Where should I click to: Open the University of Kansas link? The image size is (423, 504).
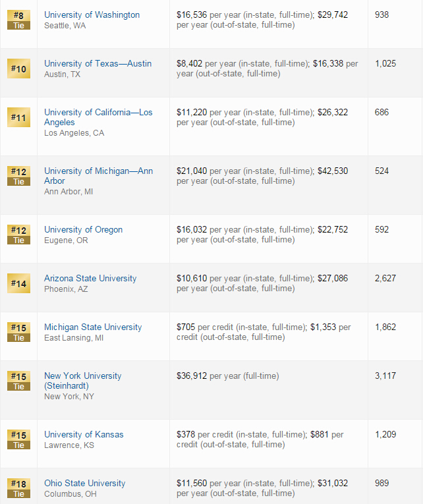84,434
